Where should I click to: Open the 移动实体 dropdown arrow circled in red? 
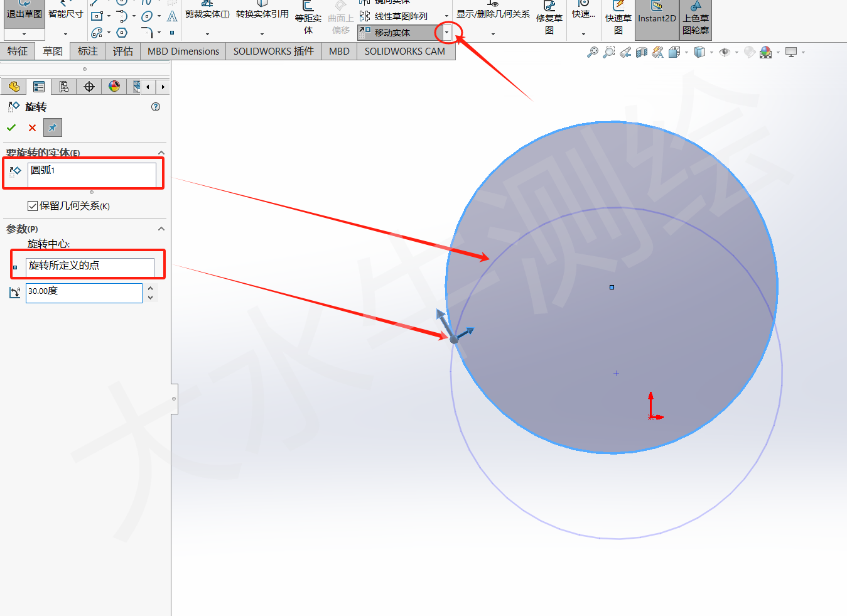click(x=446, y=32)
